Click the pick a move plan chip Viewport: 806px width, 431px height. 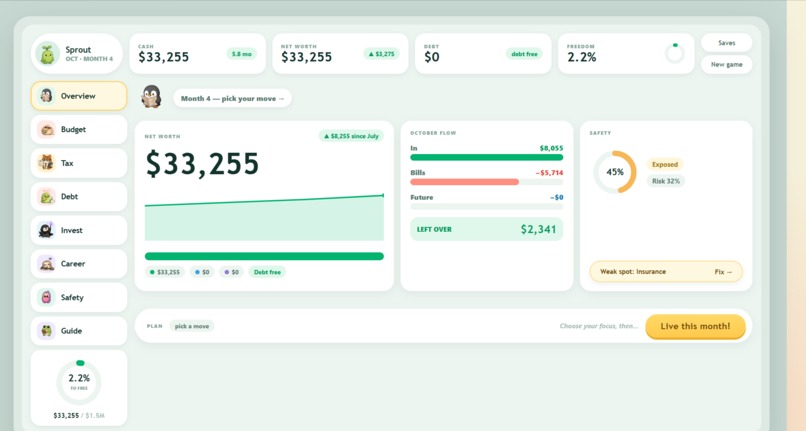(x=192, y=326)
